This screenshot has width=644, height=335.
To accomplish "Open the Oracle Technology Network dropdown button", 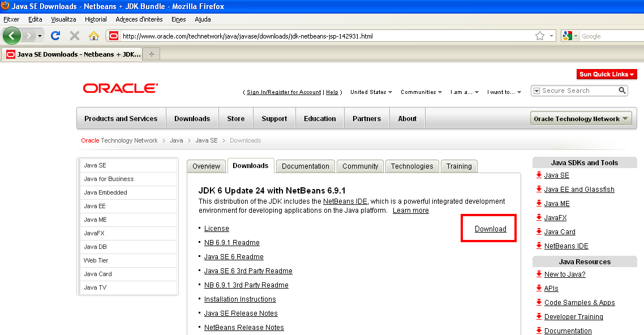I will [581, 119].
